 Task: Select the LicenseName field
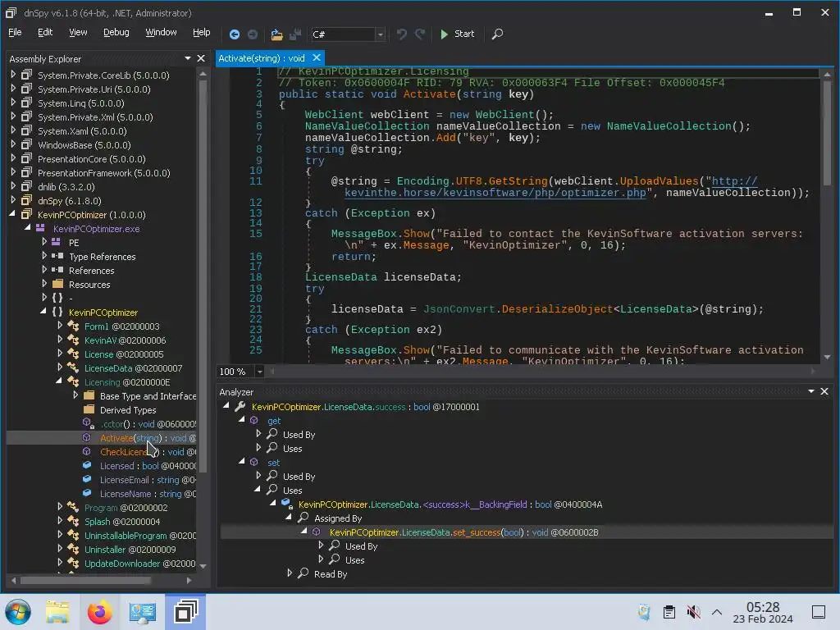[x=148, y=494]
